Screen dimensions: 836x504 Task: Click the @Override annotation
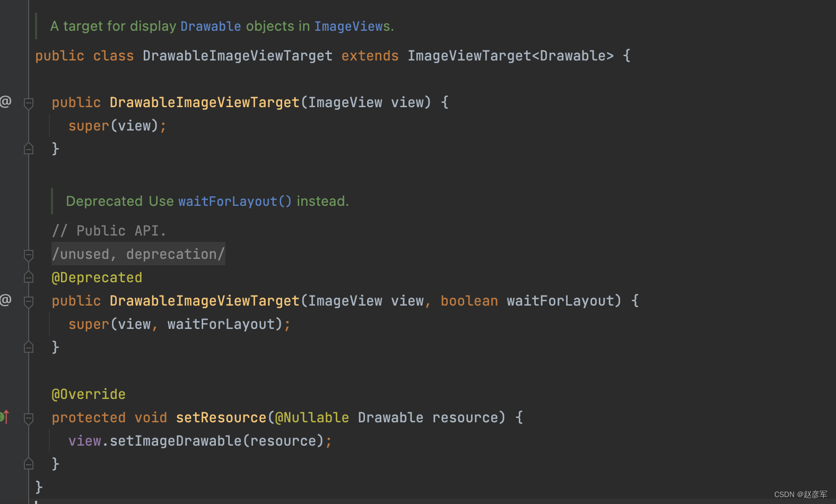[89, 394]
